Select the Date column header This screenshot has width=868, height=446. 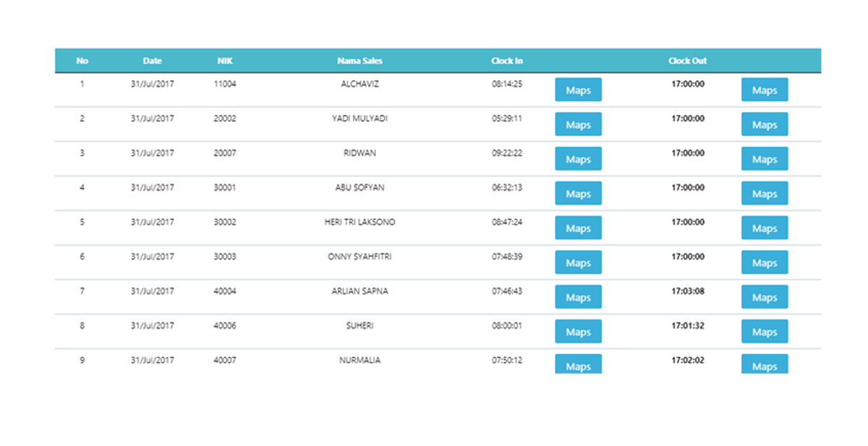tap(152, 61)
